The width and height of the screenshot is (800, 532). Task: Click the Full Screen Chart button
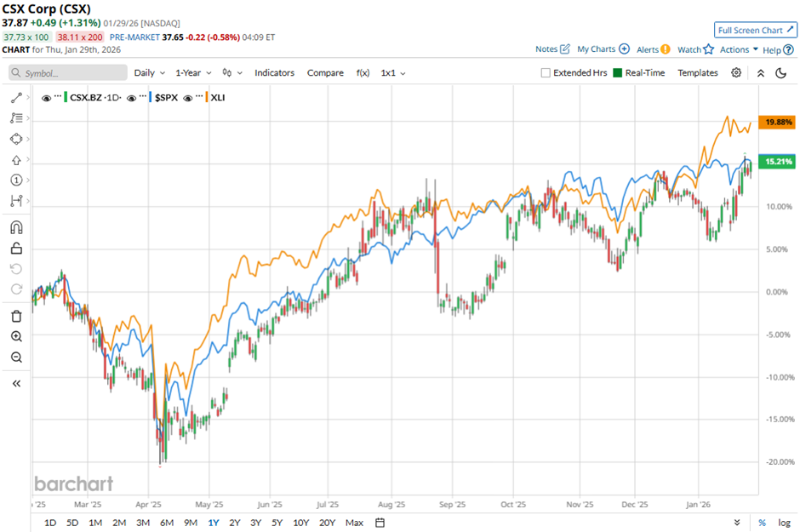click(756, 30)
